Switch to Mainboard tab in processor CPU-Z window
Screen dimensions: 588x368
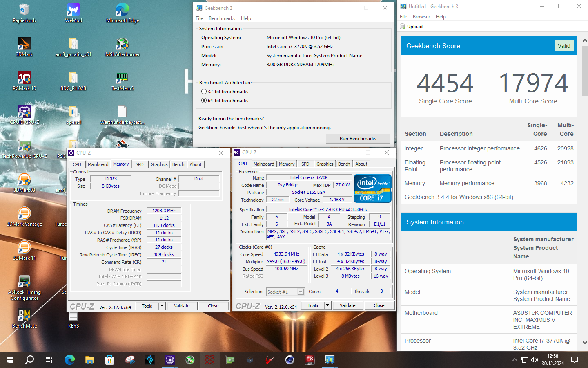pyautogui.click(x=264, y=164)
